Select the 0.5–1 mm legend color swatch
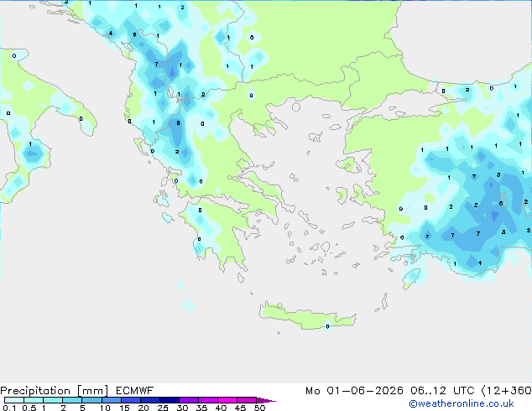The height and width of the screenshot is (411, 532). point(34,400)
